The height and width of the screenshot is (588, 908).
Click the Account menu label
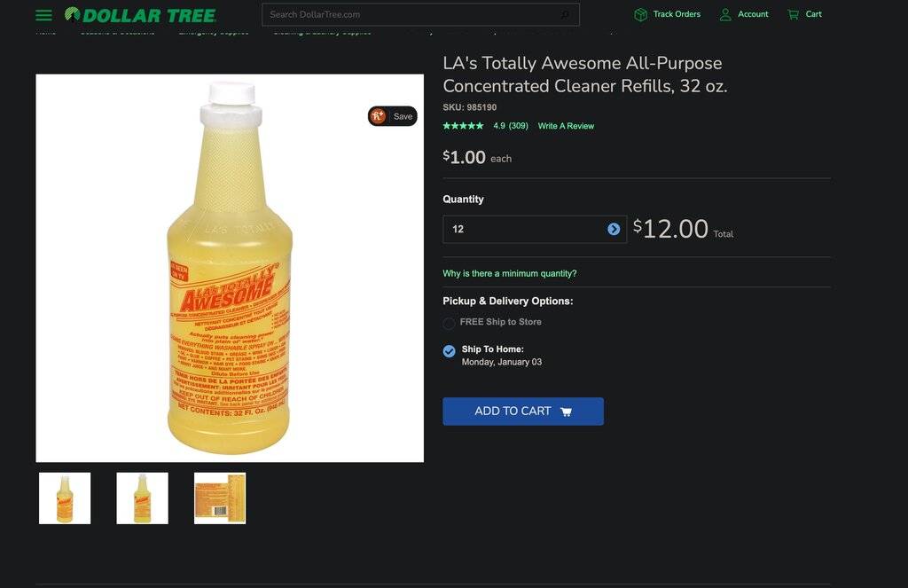[x=753, y=14]
